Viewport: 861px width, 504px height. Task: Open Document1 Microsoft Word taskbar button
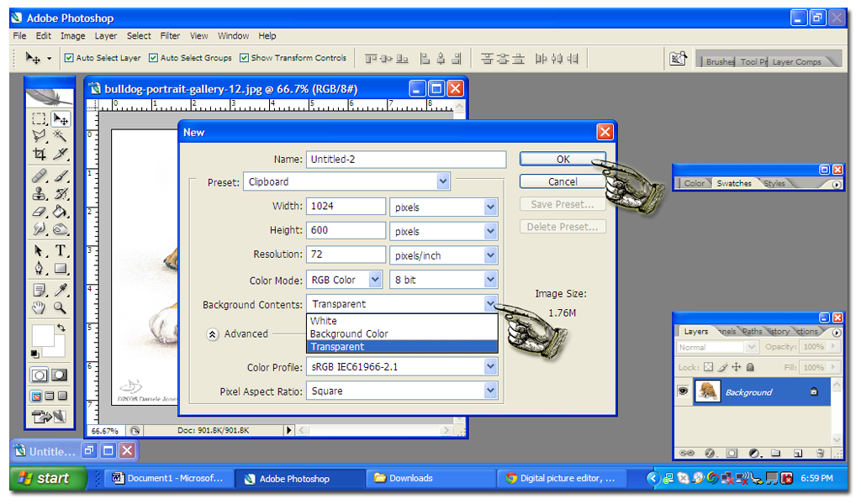point(169,478)
